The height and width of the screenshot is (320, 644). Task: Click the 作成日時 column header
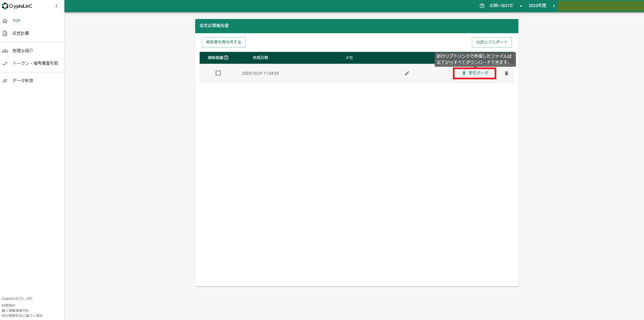(x=260, y=58)
